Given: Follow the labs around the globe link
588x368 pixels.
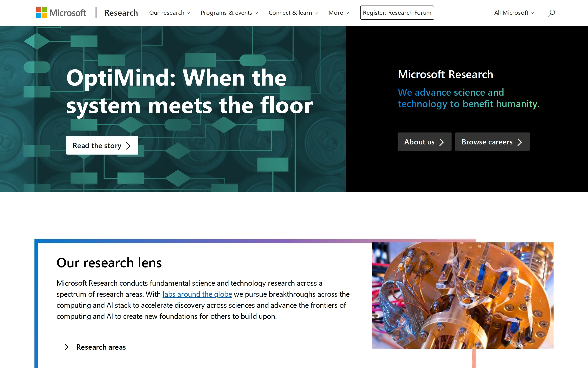Looking at the screenshot, I should point(197,294).
